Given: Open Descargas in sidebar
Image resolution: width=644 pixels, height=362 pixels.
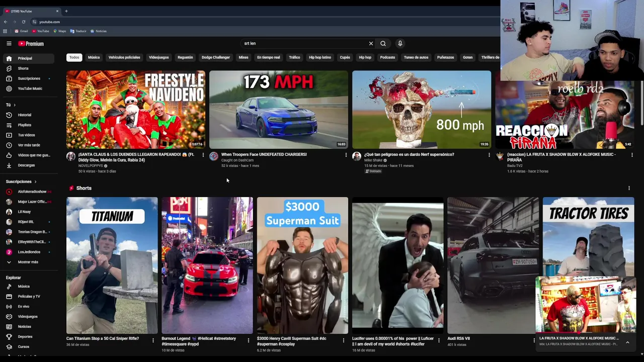Looking at the screenshot, I should coord(28,165).
